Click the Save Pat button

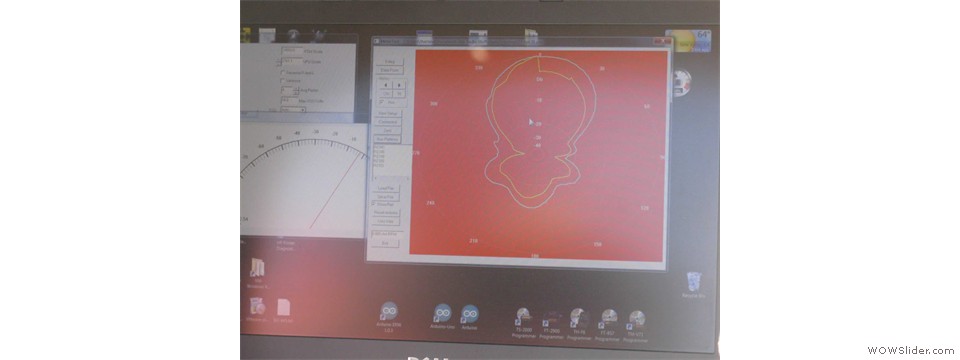click(x=386, y=197)
